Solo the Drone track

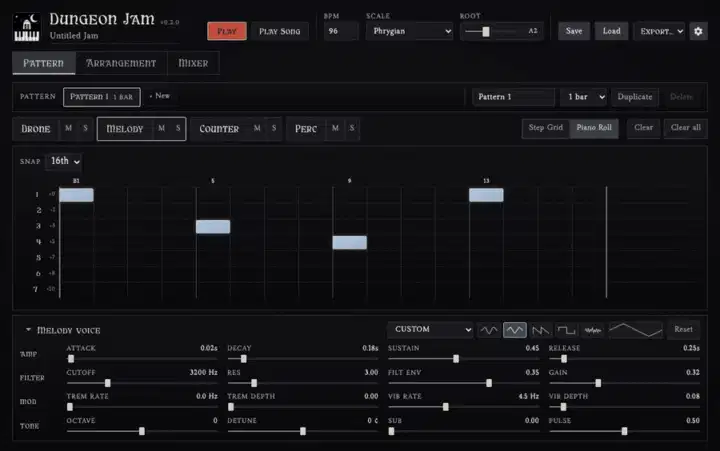85,129
